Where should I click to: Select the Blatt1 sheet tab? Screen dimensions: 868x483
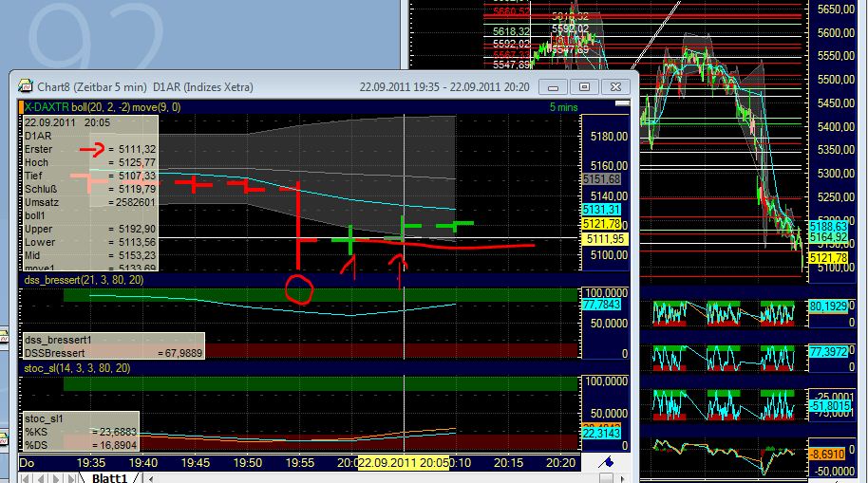click(x=109, y=477)
